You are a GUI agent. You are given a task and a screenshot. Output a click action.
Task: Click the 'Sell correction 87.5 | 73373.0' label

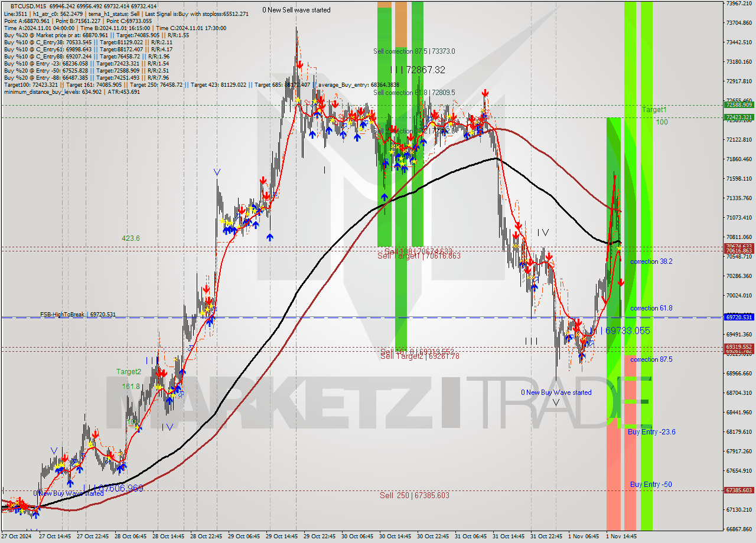[x=414, y=51]
